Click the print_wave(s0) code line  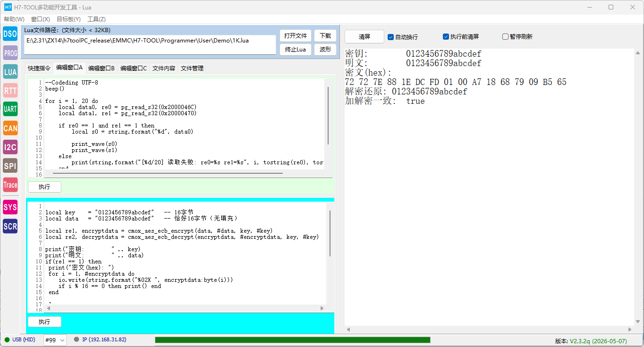[94, 144]
